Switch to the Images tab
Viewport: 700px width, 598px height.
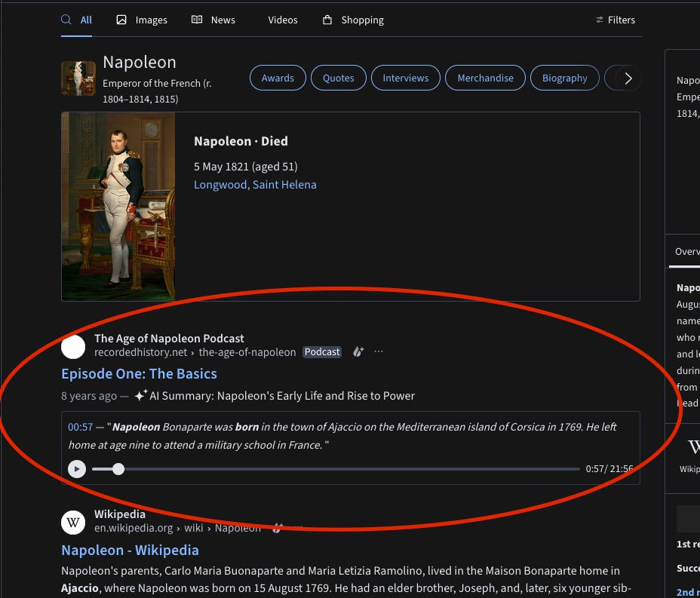click(x=142, y=20)
